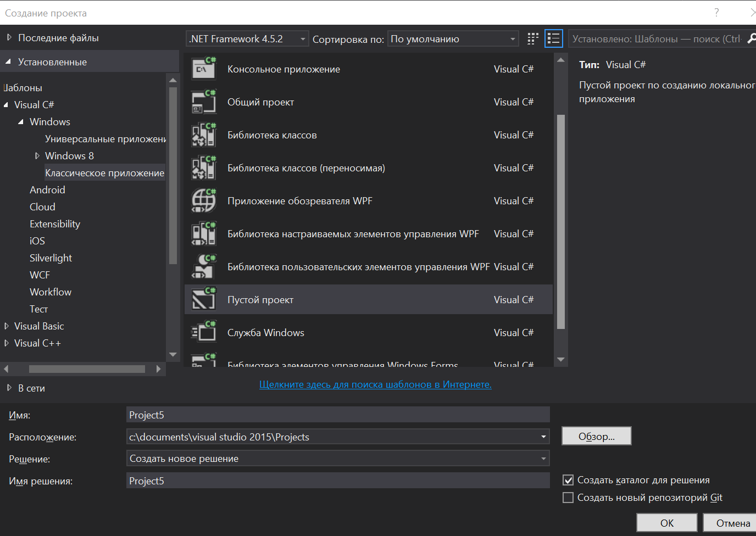Click the WPF user control library icon

tap(203, 266)
